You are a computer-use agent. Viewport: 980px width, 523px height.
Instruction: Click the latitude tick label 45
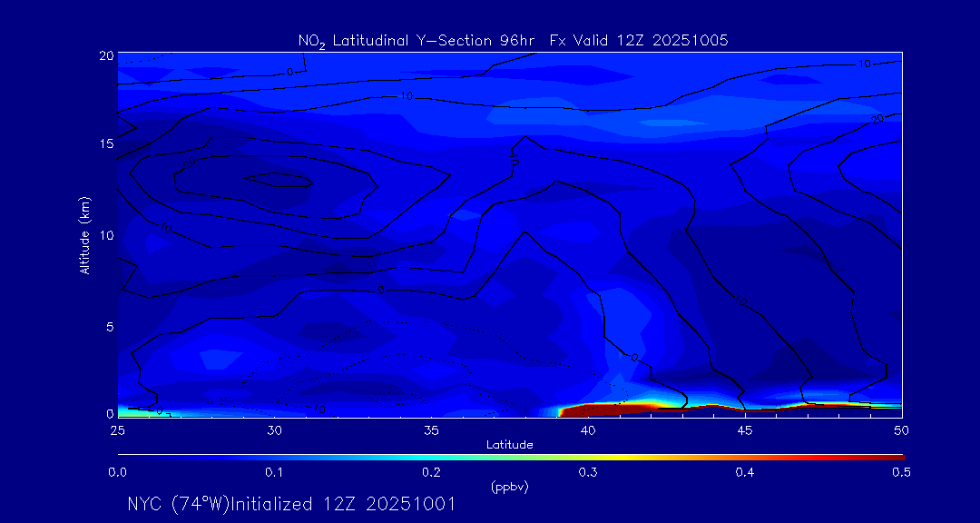point(745,429)
